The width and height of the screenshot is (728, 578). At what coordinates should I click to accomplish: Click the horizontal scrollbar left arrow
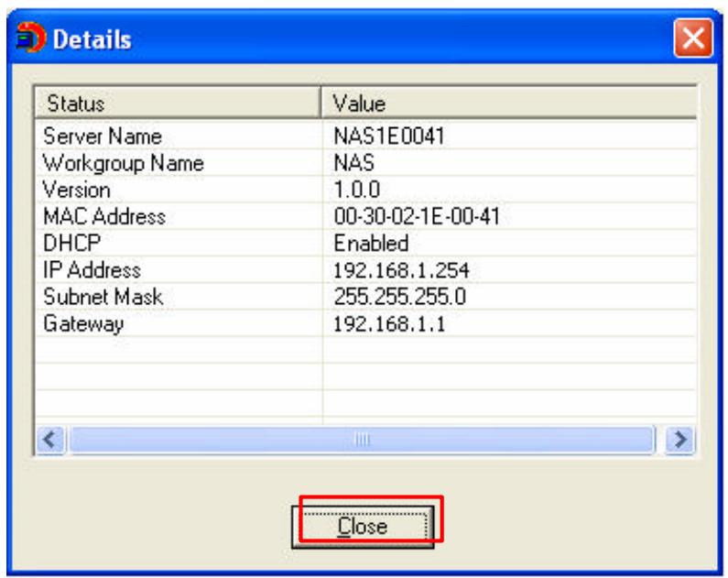(x=50, y=439)
